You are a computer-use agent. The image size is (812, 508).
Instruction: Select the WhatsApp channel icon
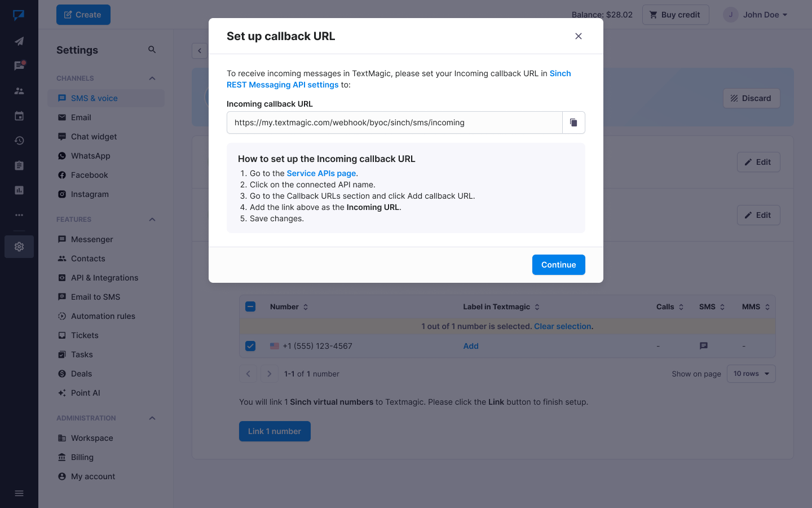coord(62,156)
